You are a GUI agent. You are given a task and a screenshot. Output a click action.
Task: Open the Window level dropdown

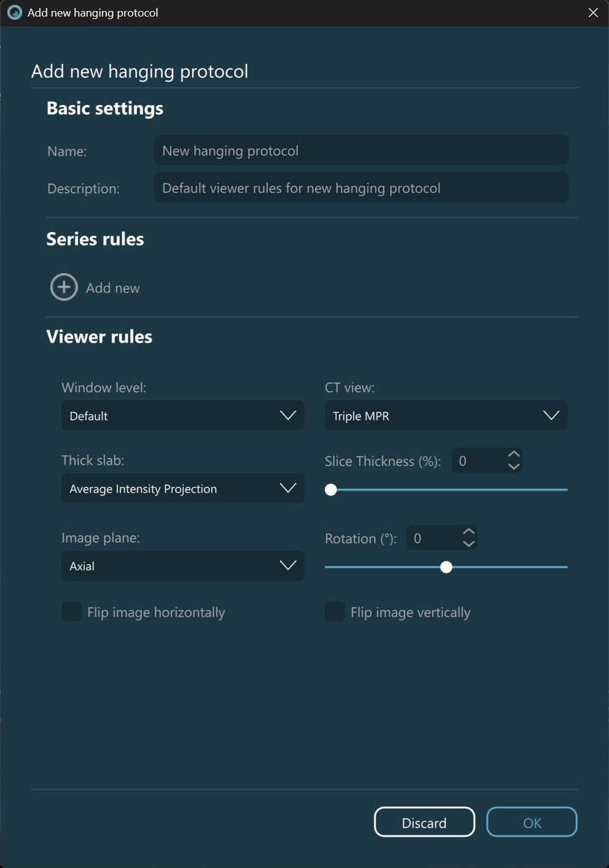pos(182,416)
